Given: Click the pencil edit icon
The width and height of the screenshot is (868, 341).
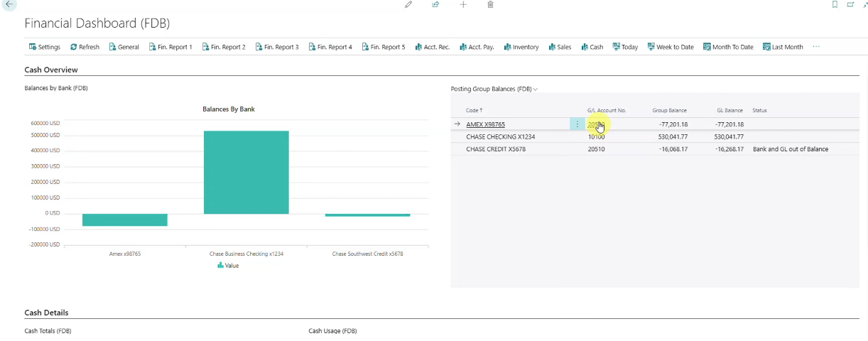Looking at the screenshot, I should pos(408,5).
